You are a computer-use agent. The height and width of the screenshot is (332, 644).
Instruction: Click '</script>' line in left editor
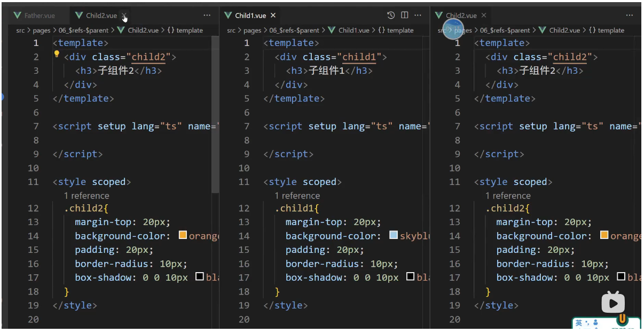coord(78,154)
